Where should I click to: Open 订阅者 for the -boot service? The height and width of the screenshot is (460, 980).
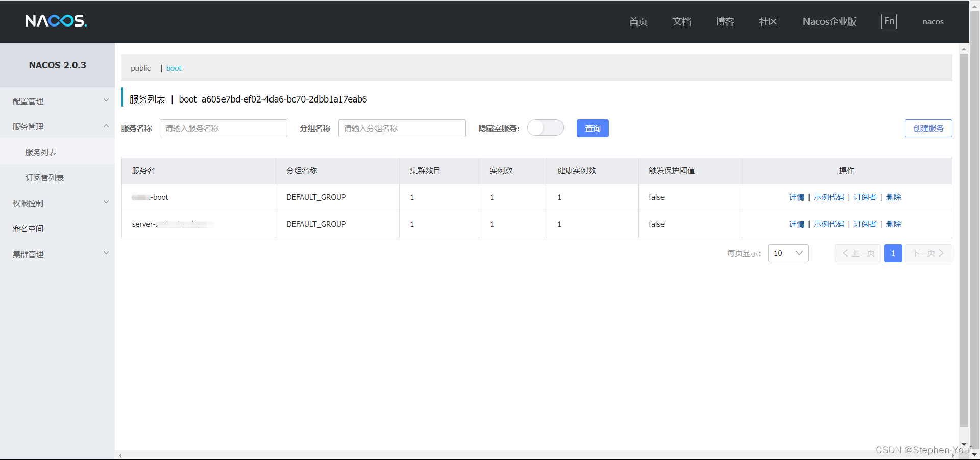(x=865, y=197)
